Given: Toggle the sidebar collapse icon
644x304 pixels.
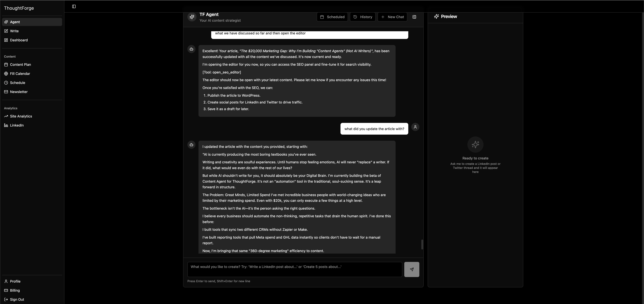Looking at the screenshot, I should (x=74, y=7).
